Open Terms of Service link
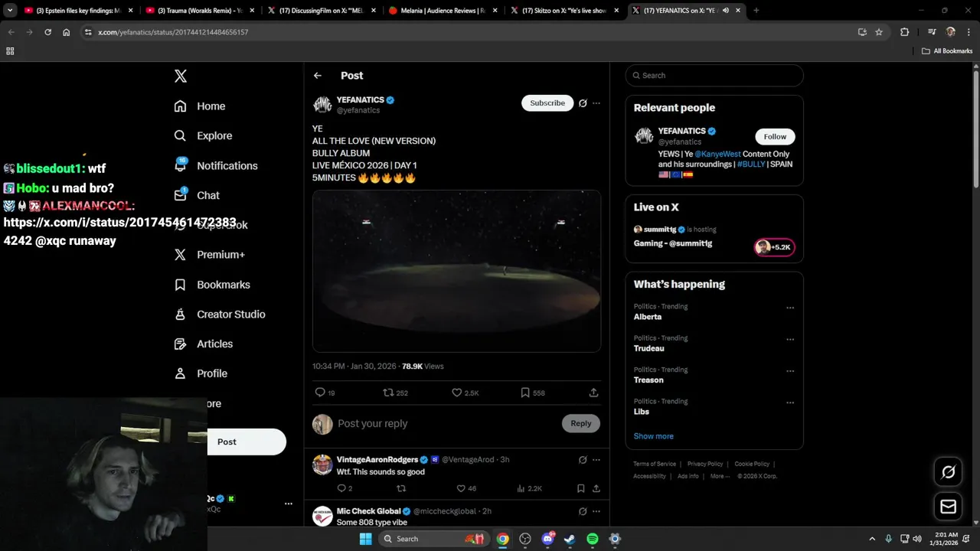The height and width of the screenshot is (551, 980). click(655, 464)
